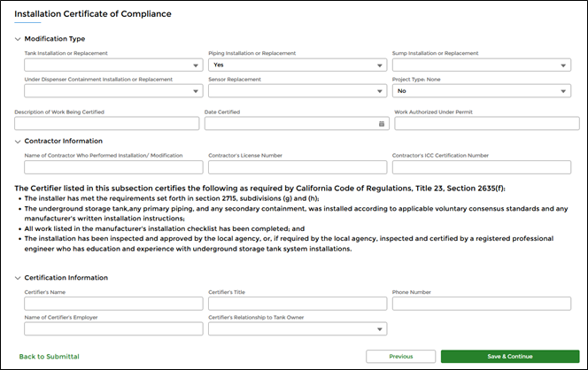Viewport: 588px width, 370px height.
Task: Open Tank Installation or Replacement dropdown
Action: 113,66
